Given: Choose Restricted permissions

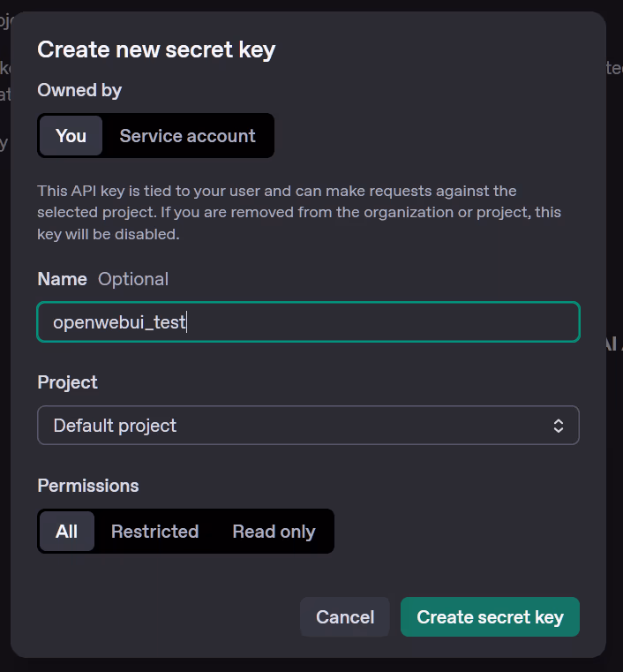Looking at the screenshot, I should (x=154, y=532).
